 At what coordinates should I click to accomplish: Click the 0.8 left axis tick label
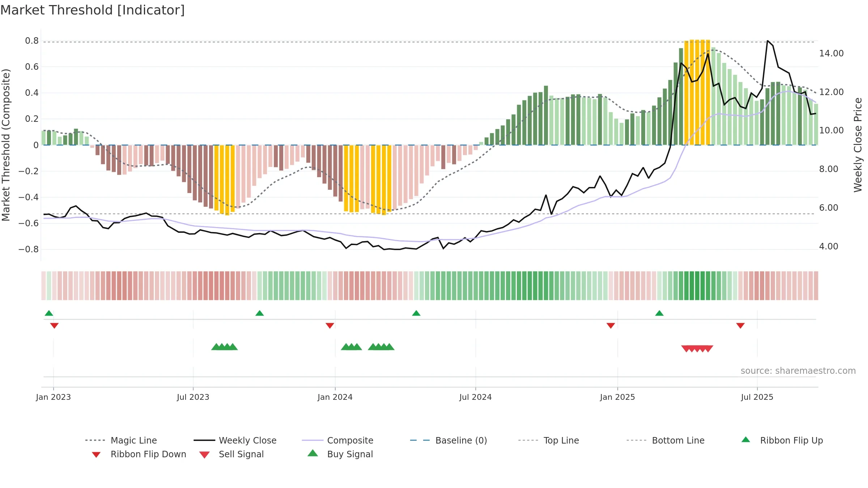click(x=32, y=41)
